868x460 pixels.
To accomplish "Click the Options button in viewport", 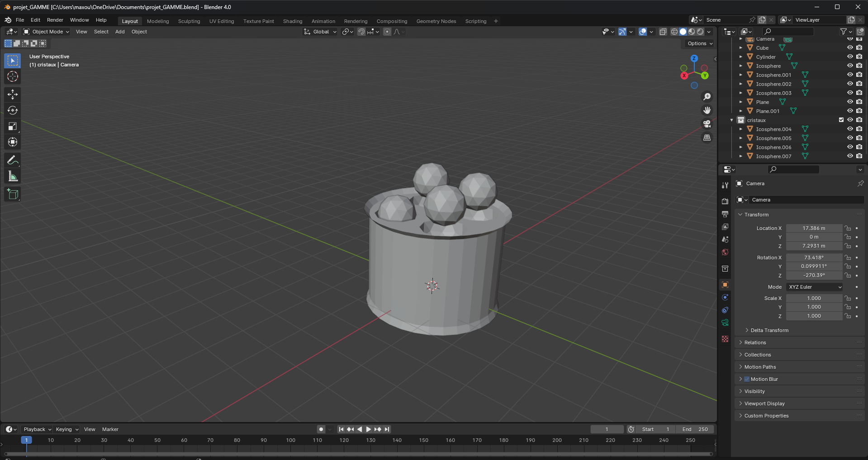I will coord(700,43).
